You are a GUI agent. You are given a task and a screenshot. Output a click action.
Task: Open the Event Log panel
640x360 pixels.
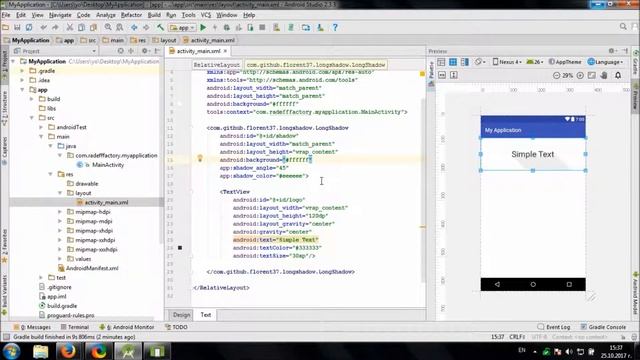point(554,327)
